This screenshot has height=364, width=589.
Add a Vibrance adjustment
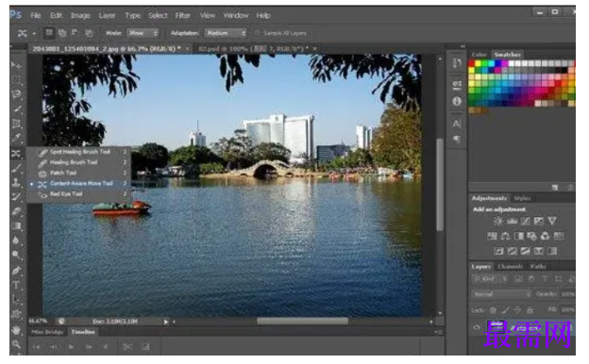coord(552,221)
